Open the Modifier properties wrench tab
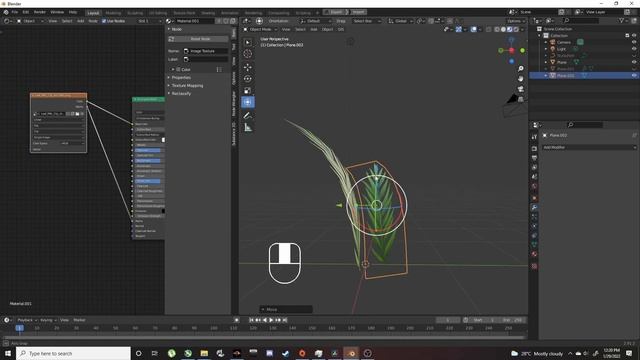Viewport: 640px width, 360px height. [x=534, y=207]
